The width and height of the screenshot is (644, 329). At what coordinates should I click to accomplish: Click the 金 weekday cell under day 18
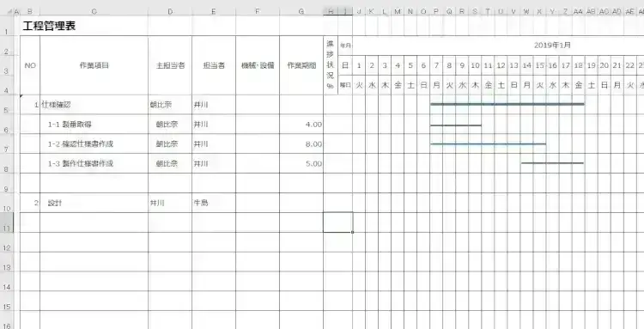[x=578, y=85]
